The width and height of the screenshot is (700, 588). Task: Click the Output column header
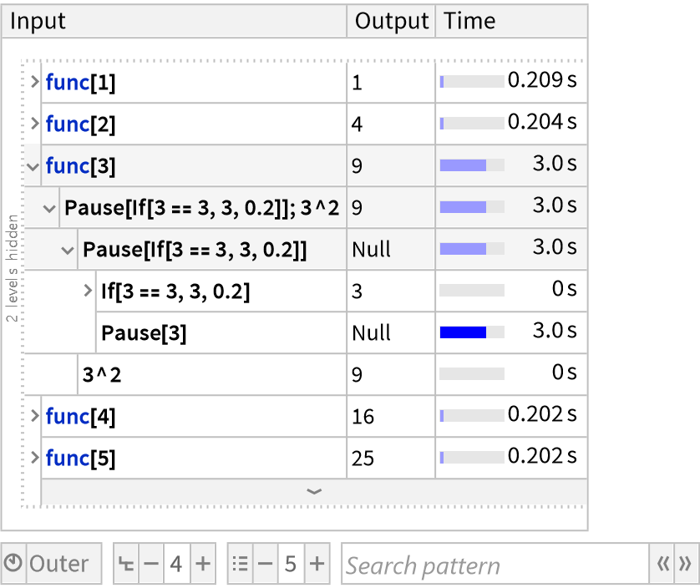[x=391, y=22]
